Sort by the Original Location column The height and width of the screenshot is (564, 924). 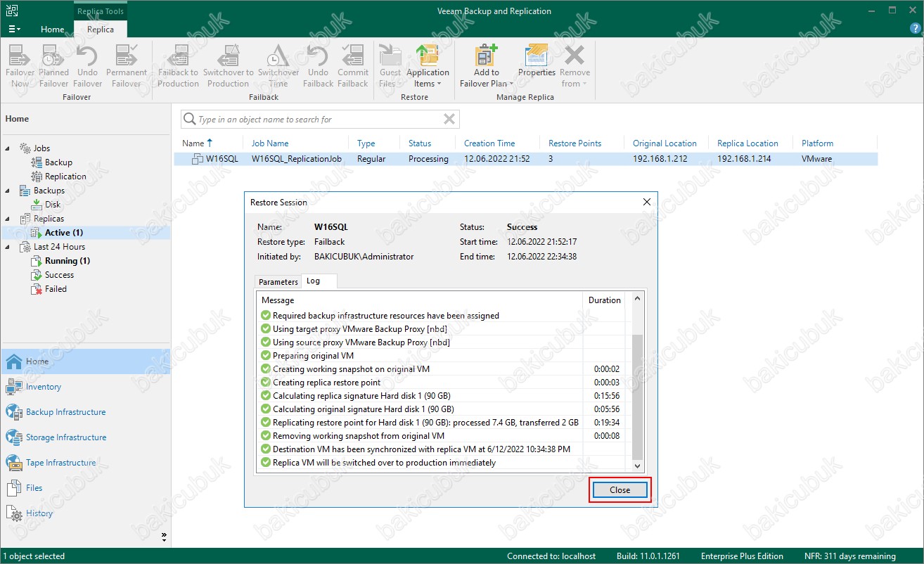pos(665,143)
